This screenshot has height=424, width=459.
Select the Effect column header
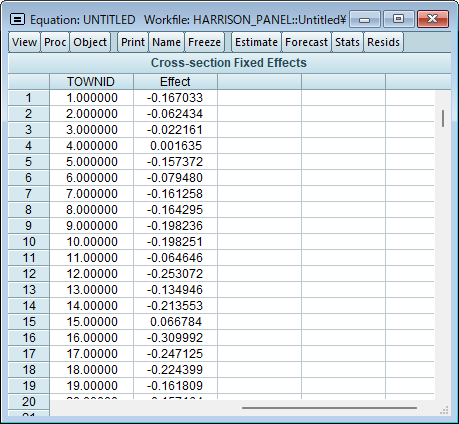[x=175, y=82]
